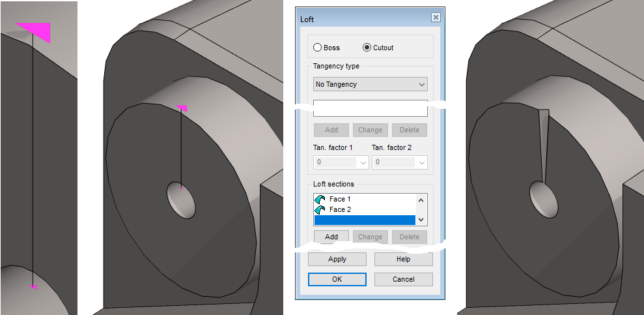The width and height of the screenshot is (644, 315).
Task: Open the No Tangency dropdown
Action: (x=370, y=84)
